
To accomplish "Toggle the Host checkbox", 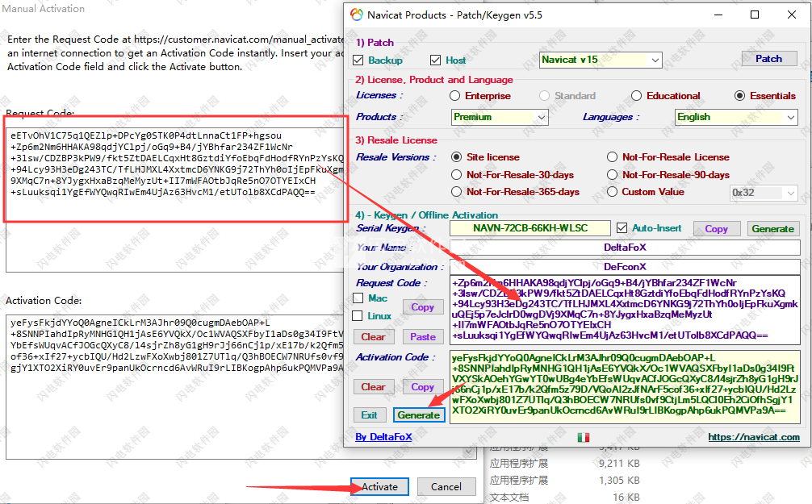I will [x=435, y=60].
